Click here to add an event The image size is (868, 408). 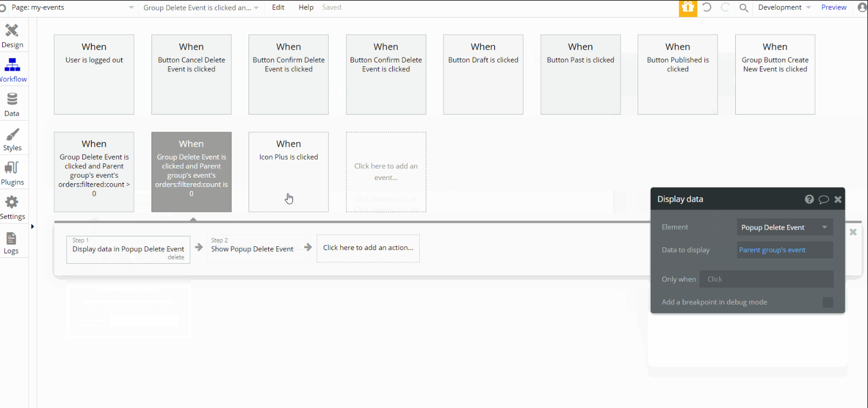point(386,172)
